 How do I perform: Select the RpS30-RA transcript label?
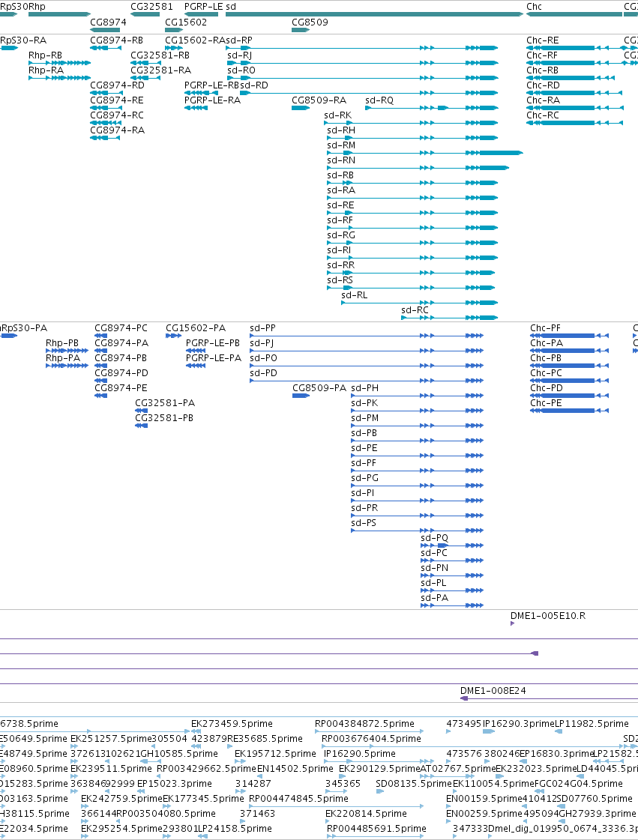[23, 40]
